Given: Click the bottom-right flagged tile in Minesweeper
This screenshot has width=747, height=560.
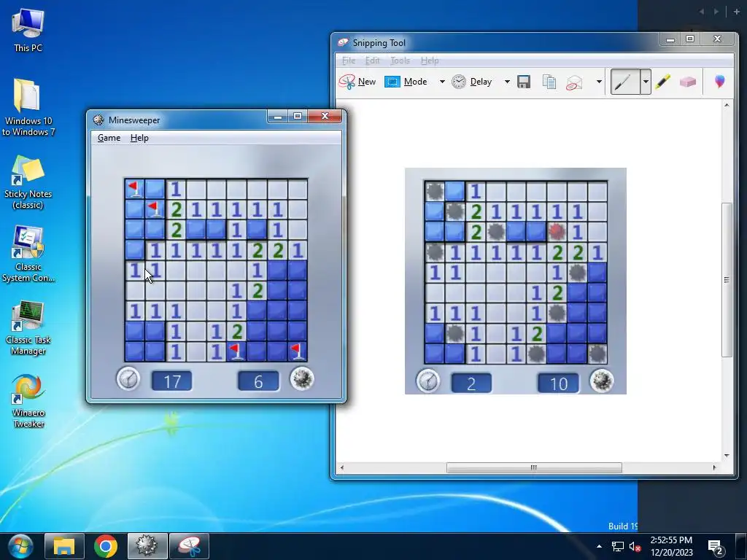Looking at the screenshot, I should coord(298,351).
